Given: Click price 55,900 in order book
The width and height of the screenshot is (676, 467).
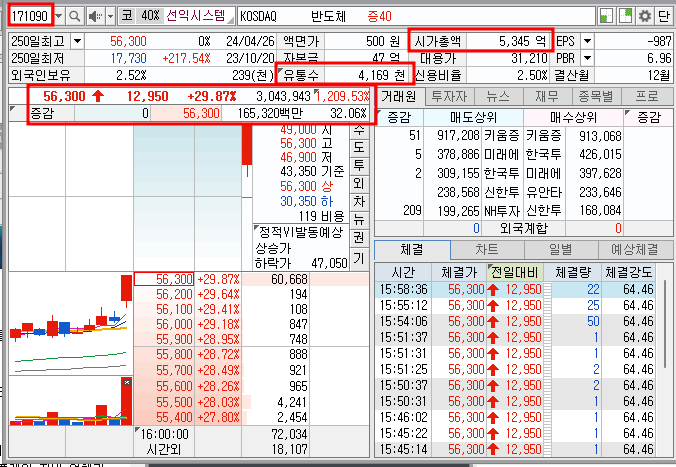Looking at the screenshot, I should (x=164, y=339).
